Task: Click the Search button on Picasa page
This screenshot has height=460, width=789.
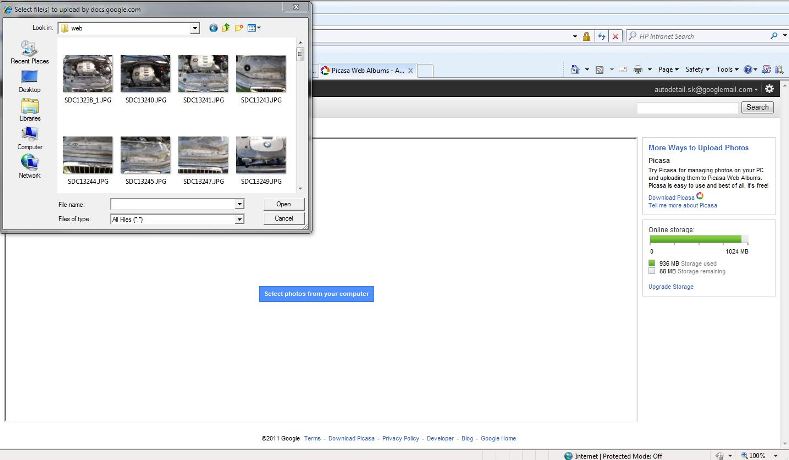Action: tap(757, 107)
